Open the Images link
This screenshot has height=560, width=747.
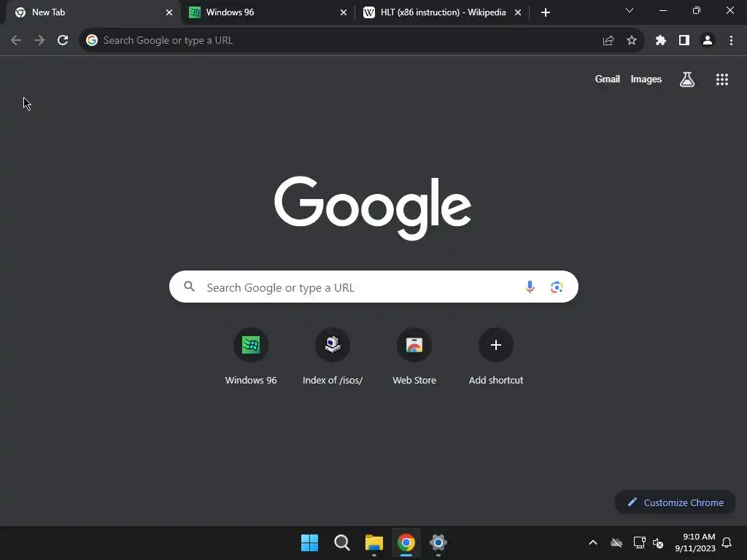tap(646, 79)
